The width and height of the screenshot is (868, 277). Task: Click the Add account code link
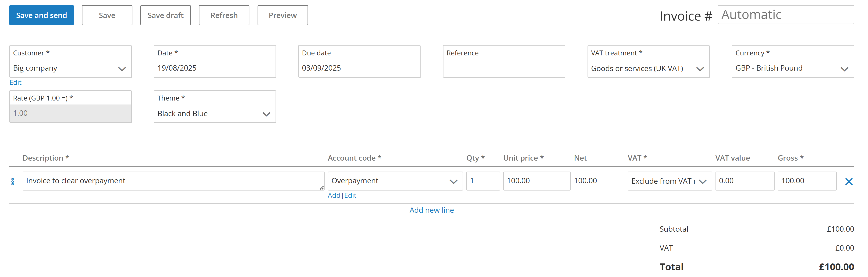coord(334,195)
